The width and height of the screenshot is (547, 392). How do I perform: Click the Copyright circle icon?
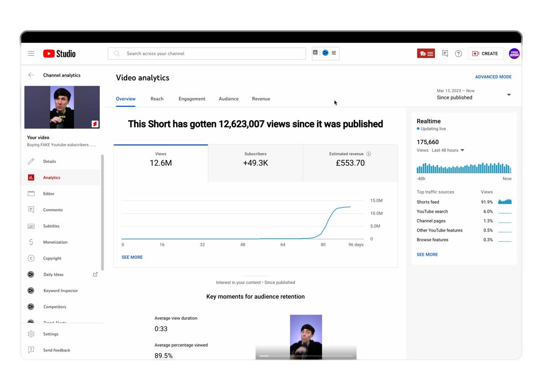coord(31,258)
